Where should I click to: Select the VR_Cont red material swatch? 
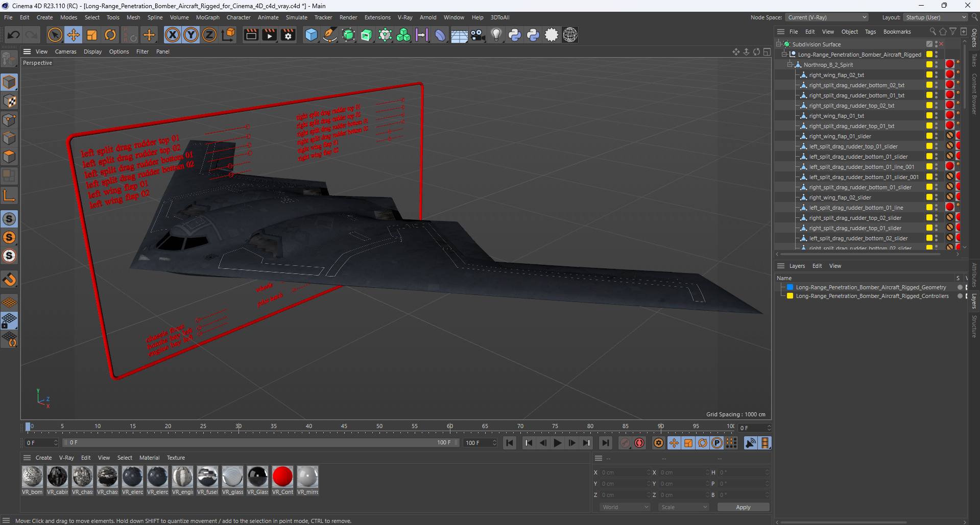point(282,477)
